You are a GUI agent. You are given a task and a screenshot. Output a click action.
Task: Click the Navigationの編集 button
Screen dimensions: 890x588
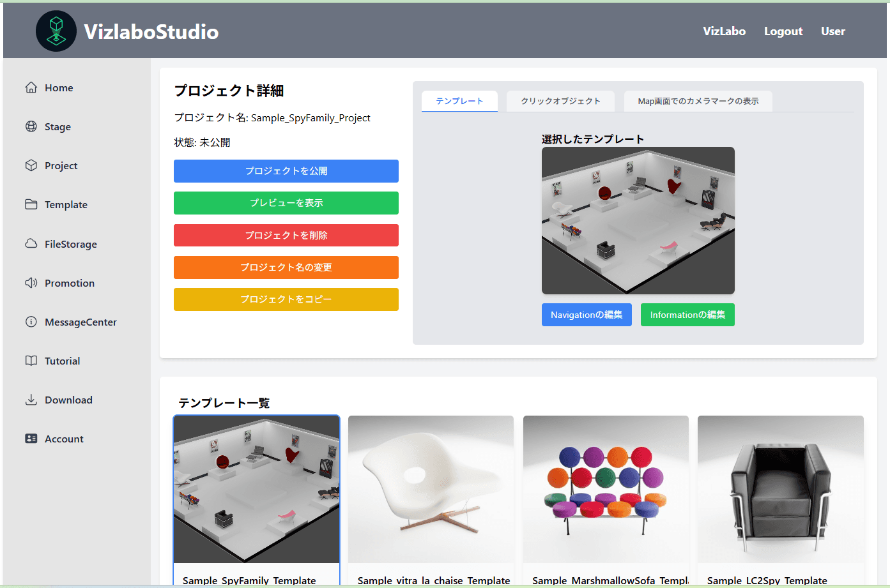[x=587, y=315]
